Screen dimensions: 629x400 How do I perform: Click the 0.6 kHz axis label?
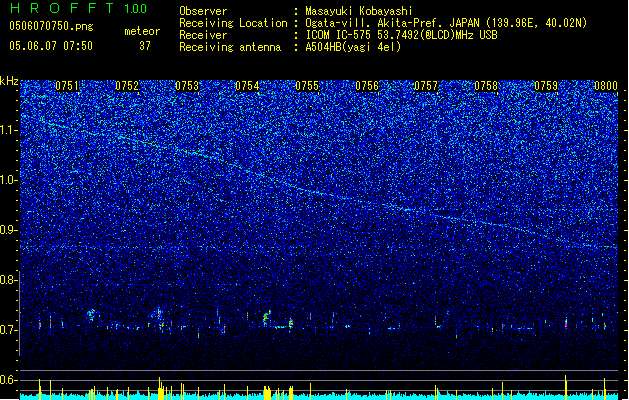click(x=9, y=380)
